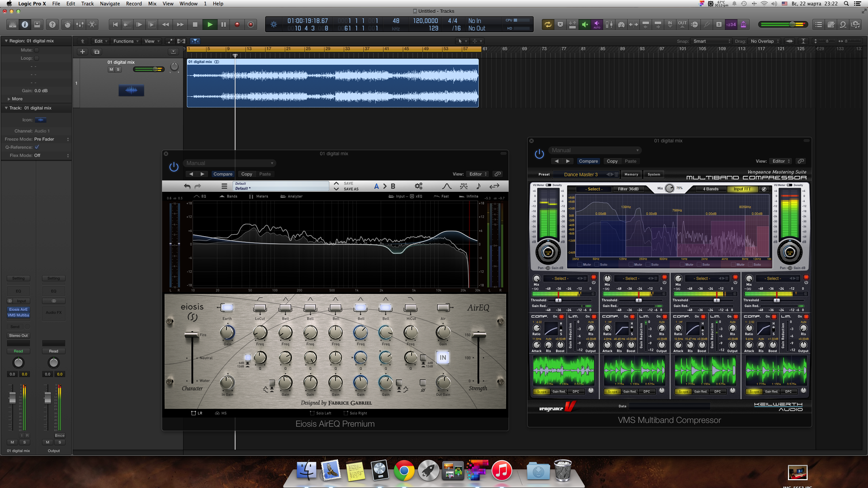Screen dimensions: 868x488
Task: Click the Record button in transport
Action: click(237, 24)
